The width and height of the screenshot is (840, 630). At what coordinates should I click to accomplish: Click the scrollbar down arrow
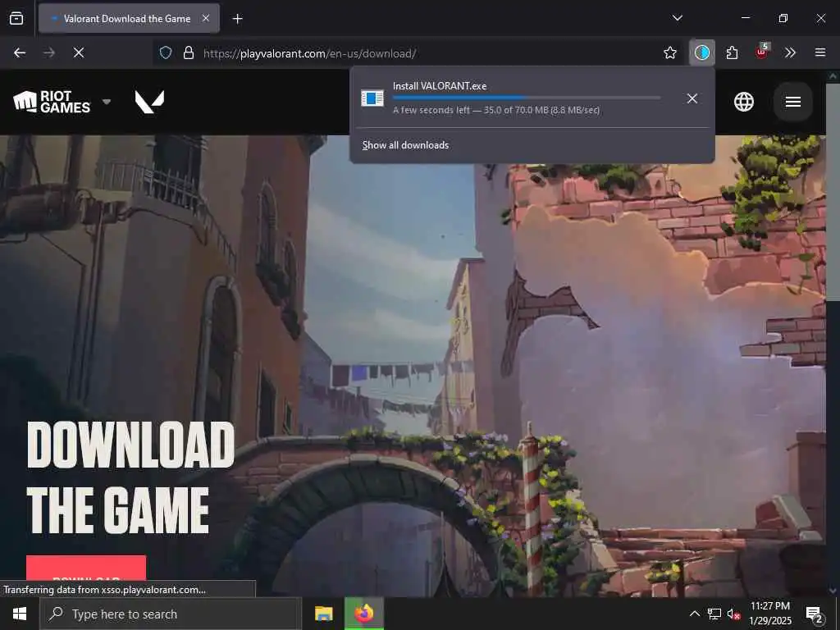833,591
